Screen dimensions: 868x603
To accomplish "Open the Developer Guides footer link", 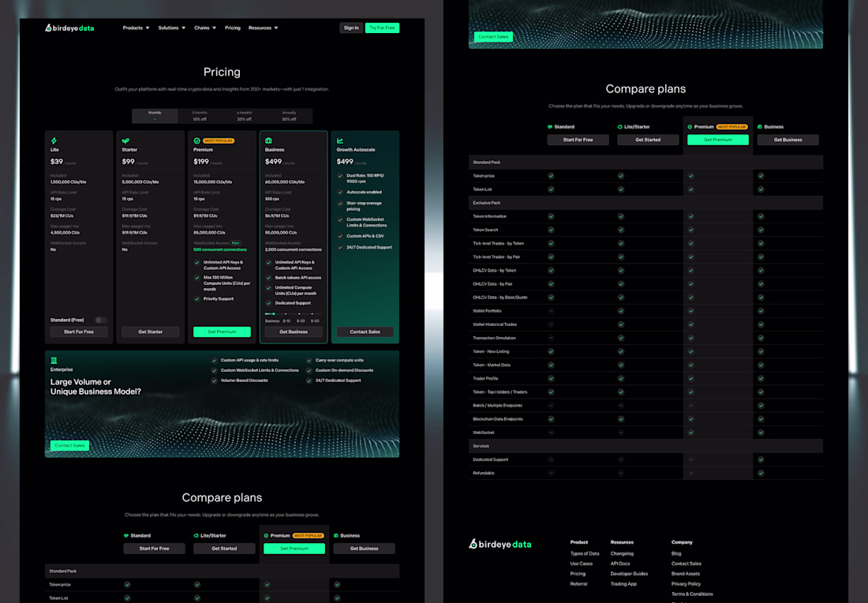I will 629,574.
